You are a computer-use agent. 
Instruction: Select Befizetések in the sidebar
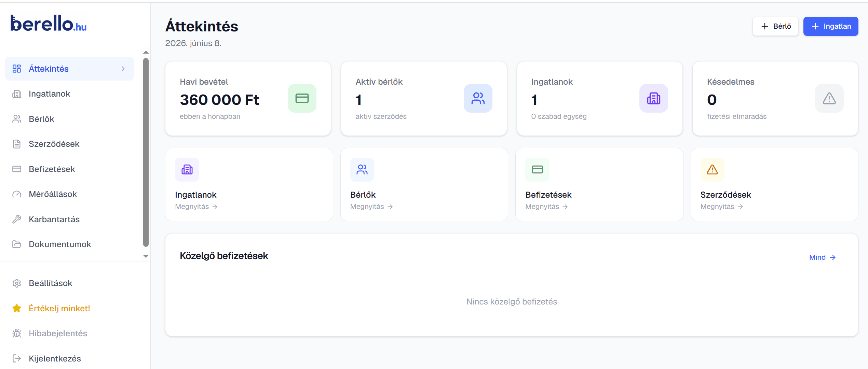pos(70,169)
